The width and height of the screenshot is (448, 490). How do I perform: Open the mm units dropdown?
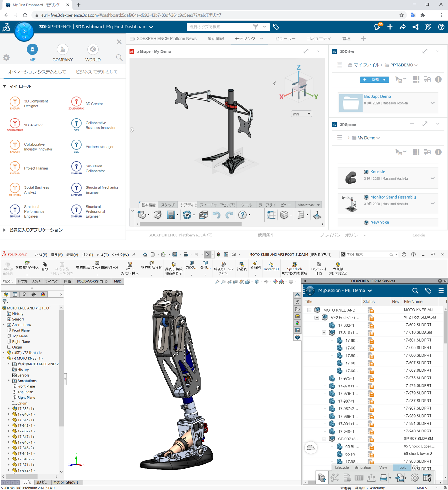pos(301,114)
